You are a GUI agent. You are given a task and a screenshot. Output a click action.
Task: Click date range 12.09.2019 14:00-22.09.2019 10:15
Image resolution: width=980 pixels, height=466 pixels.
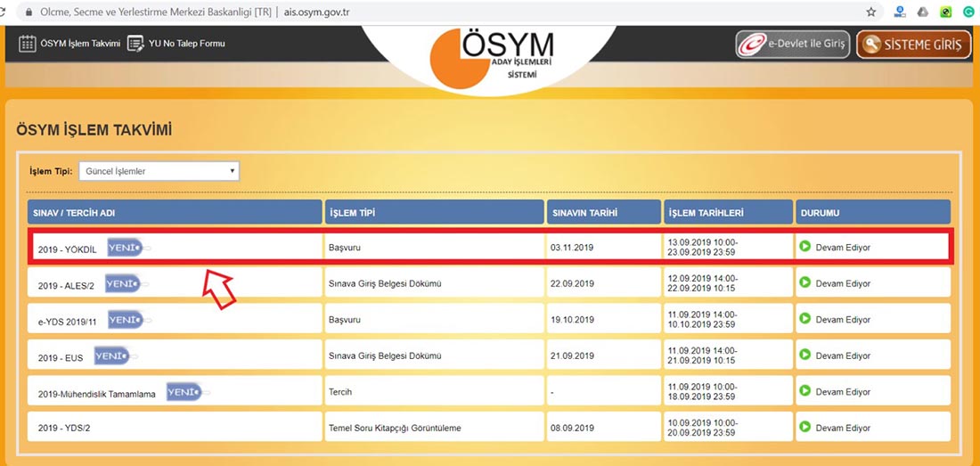pyautogui.click(x=703, y=283)
